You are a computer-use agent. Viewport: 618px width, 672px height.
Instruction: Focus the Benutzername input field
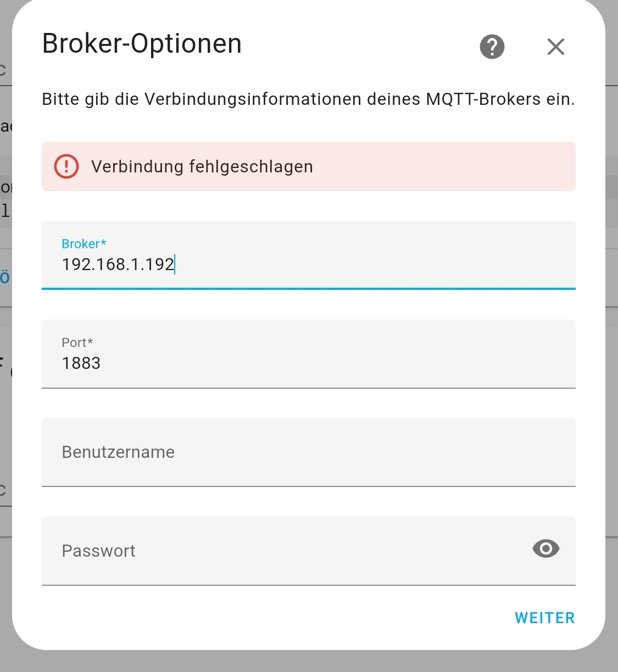point(308,452)
